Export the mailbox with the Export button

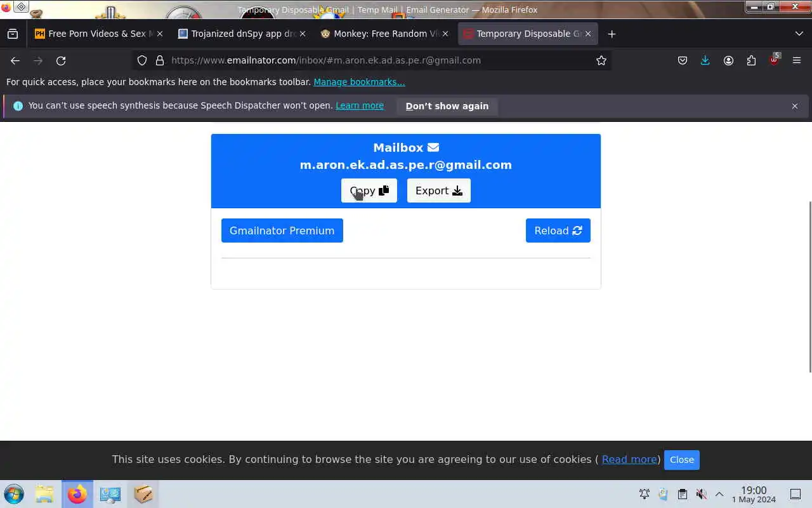[x=439, y=190]
